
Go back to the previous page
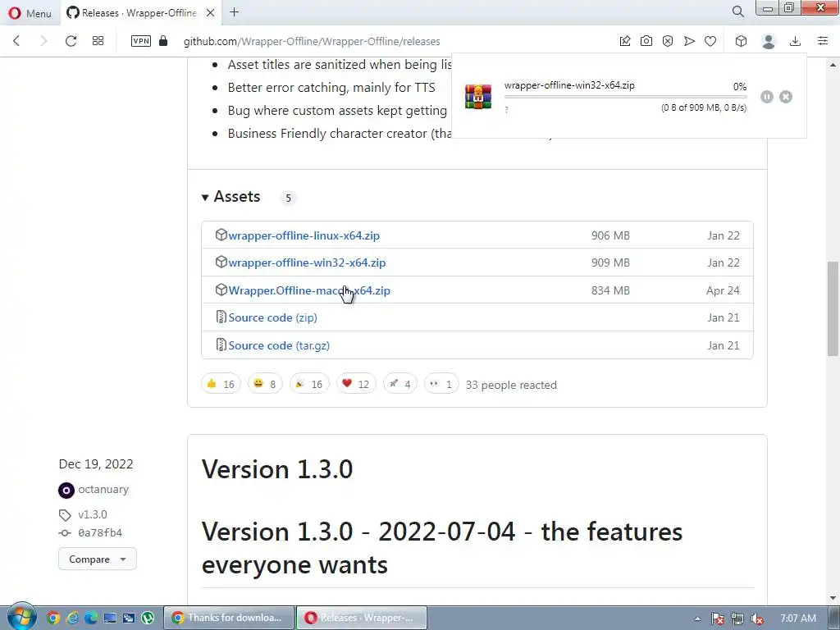click(16, 41)
